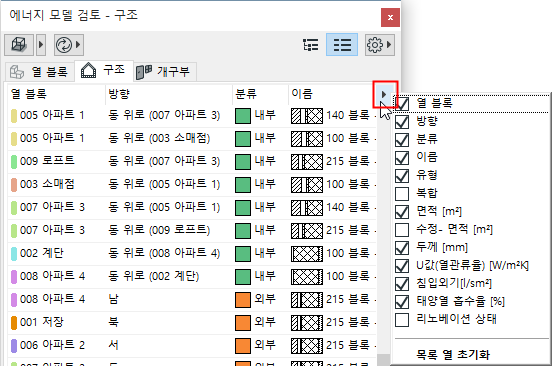The image size is (552, 366).
Task: Click orange 외부 icon in 남 row
Action: coord(243,299)
